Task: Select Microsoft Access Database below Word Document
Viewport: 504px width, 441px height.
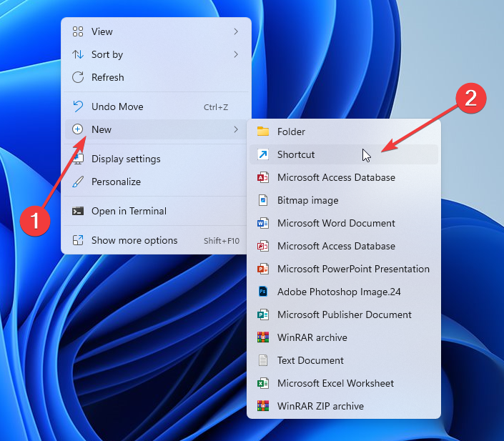Action: (x=344, y=246)
